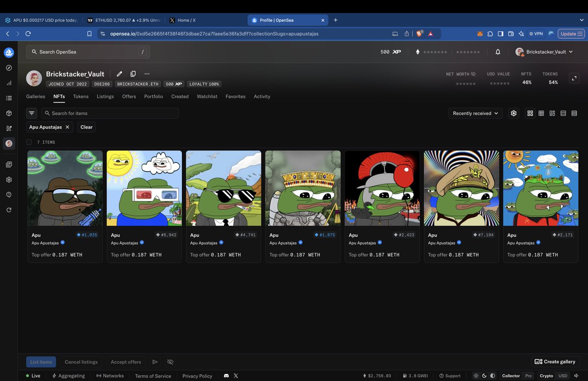Image resolution: width=588 pixels, height=381 pixels.
Task: Open the profile avatar icon in sidebar
Action: (x=9, y=144)
